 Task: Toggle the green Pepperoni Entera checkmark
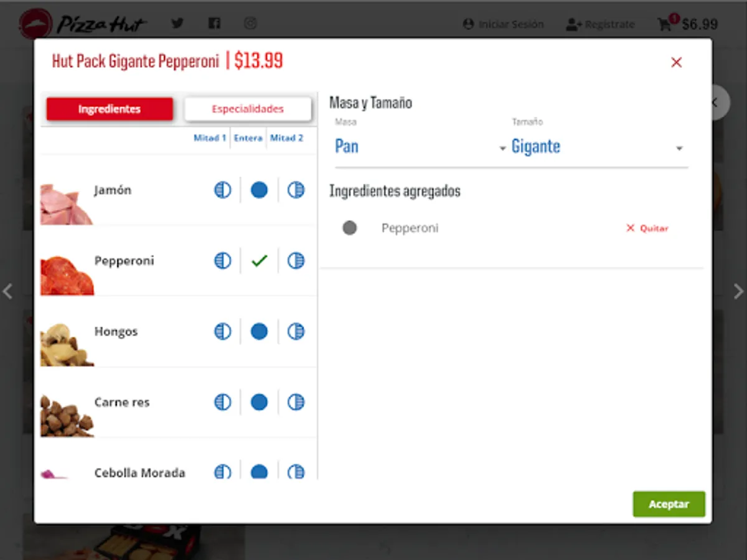click(x=259, y=261)
